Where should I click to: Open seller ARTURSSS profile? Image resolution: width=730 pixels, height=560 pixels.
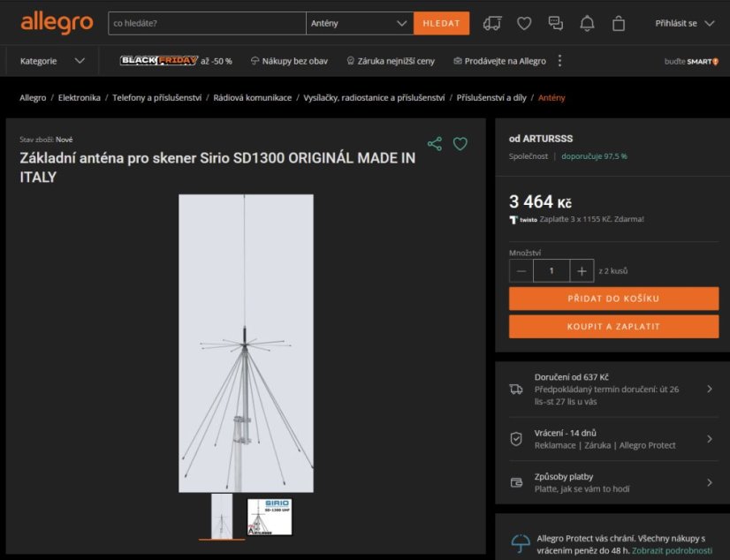(541, 139)
